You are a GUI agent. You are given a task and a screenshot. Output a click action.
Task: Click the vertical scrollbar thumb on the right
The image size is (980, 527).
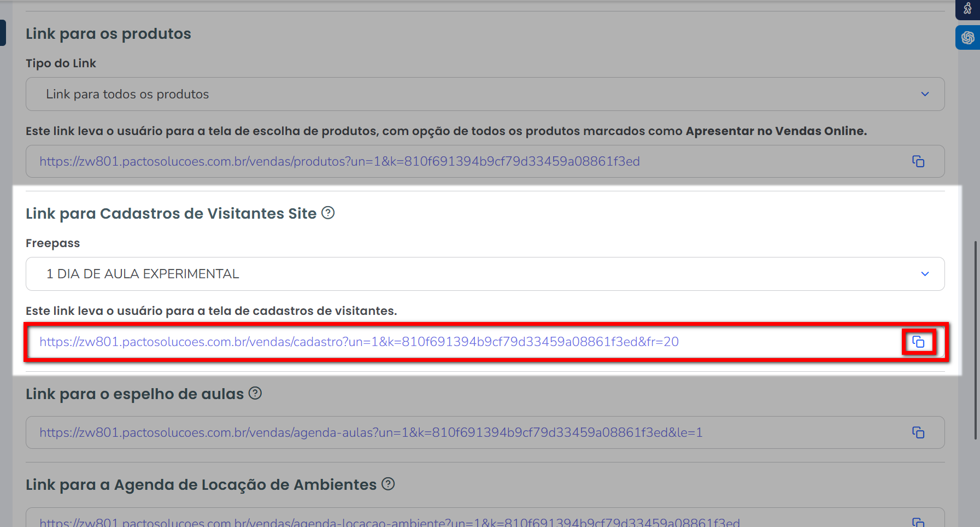click(976, 339)
